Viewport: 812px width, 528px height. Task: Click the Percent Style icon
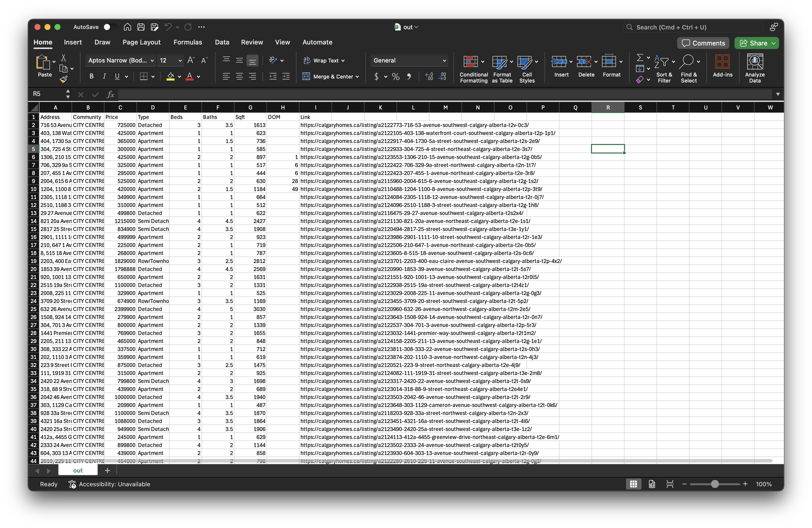(396, 77)
